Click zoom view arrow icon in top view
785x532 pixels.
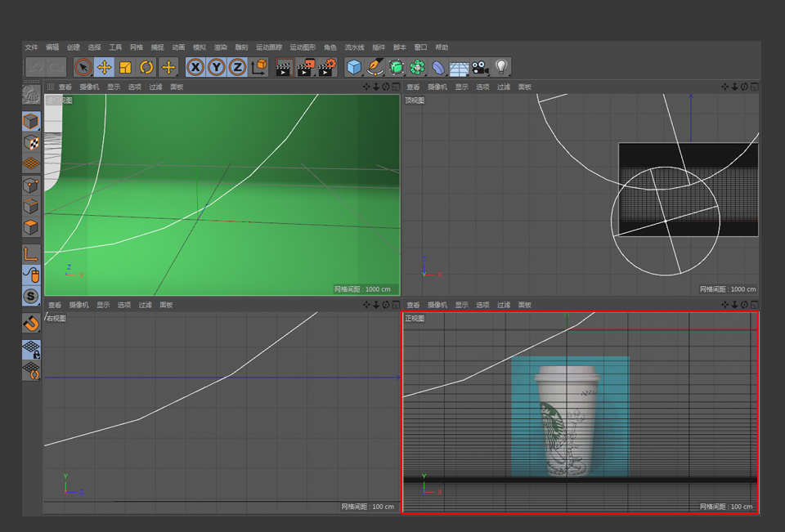point(734,87)
